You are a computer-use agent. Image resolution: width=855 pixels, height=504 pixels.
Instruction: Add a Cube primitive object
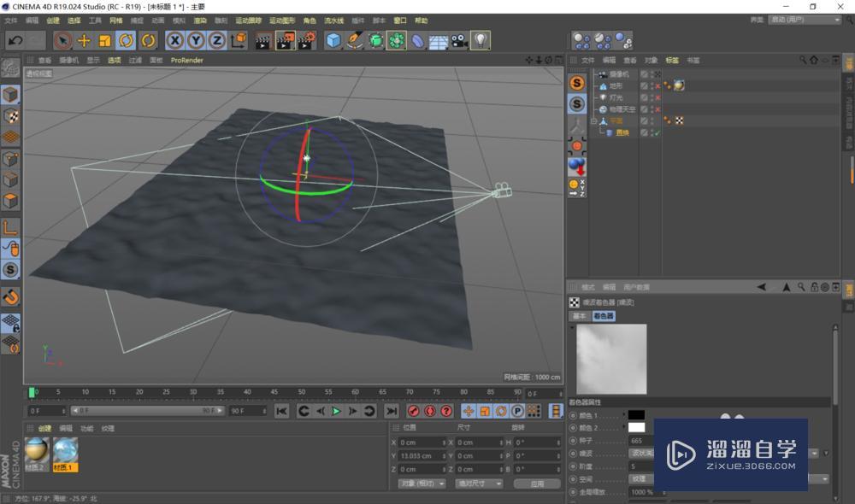click(x=333, y=40)
